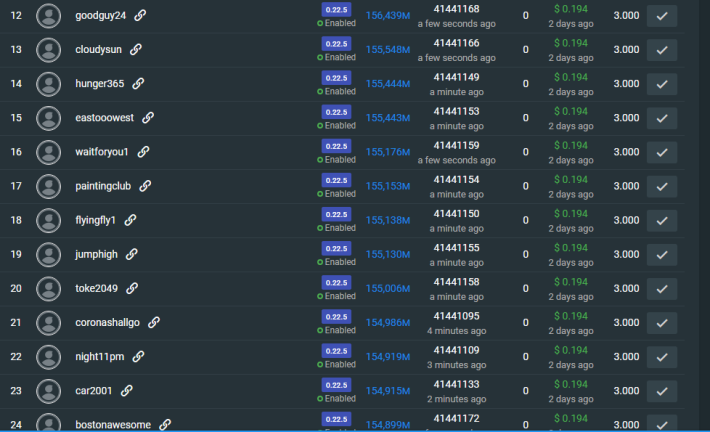Click the 0.22.5 version badge for hunger365

[x=336, y=78]
